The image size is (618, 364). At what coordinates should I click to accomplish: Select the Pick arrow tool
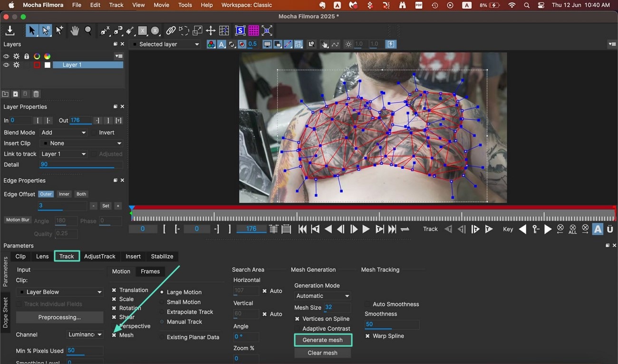tap(31, 31)
